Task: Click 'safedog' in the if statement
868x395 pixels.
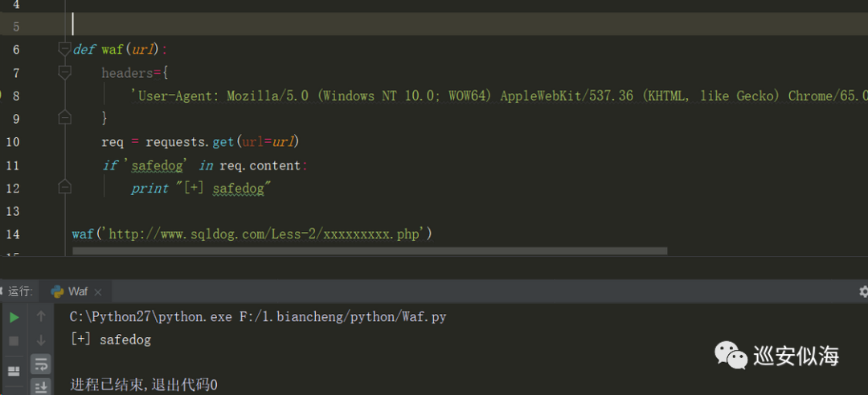Action: click(x=159, y=165)
